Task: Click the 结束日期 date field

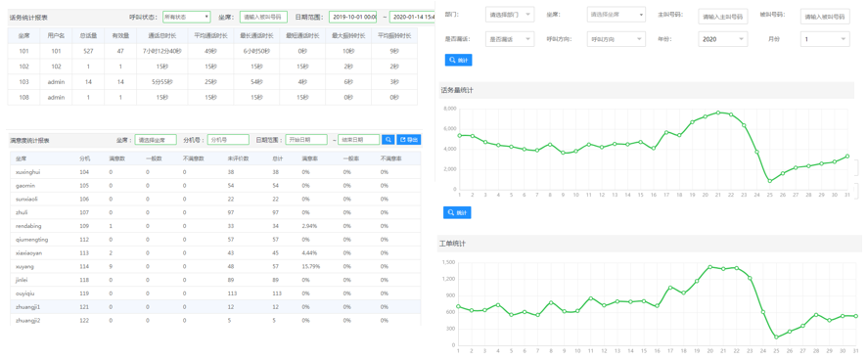Action: (x=359, y=140)
